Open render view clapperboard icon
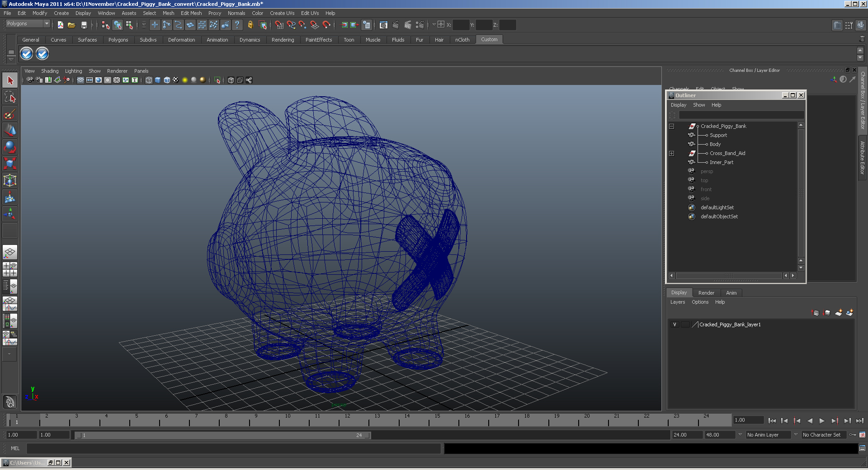The width and height of the screenshot is (868, 470). pyautogui.click(x=383, y=25)
